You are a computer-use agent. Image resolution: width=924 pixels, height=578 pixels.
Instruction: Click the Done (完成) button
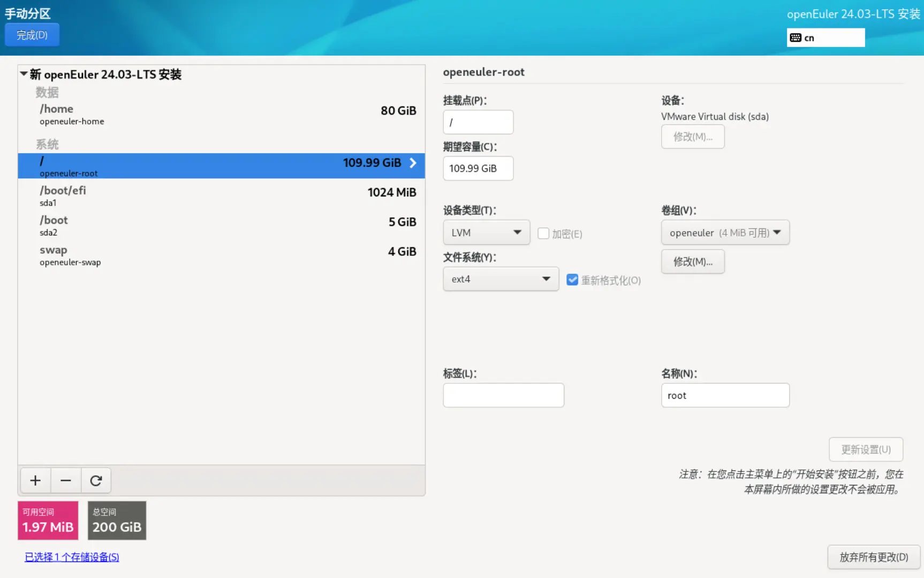coord(32,35)
